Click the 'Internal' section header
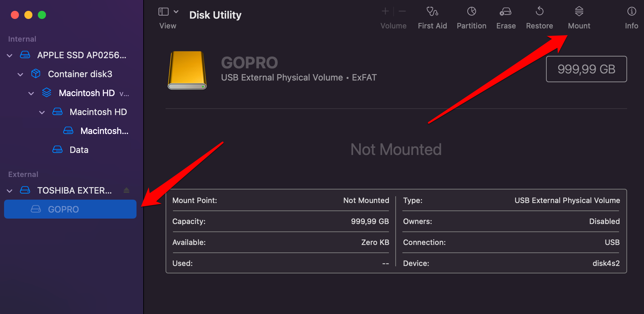This screenshot has height=314, width=644. (x=22, y=39)
